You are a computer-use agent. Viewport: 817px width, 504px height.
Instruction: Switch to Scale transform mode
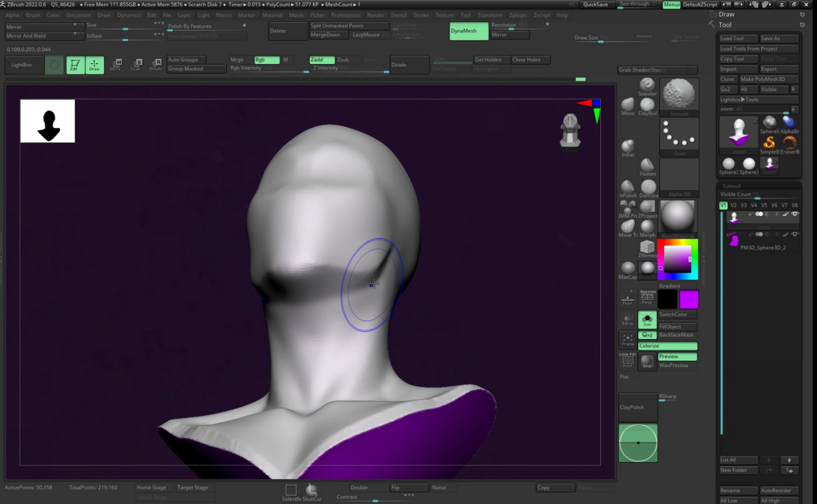(x=136, y=65)
